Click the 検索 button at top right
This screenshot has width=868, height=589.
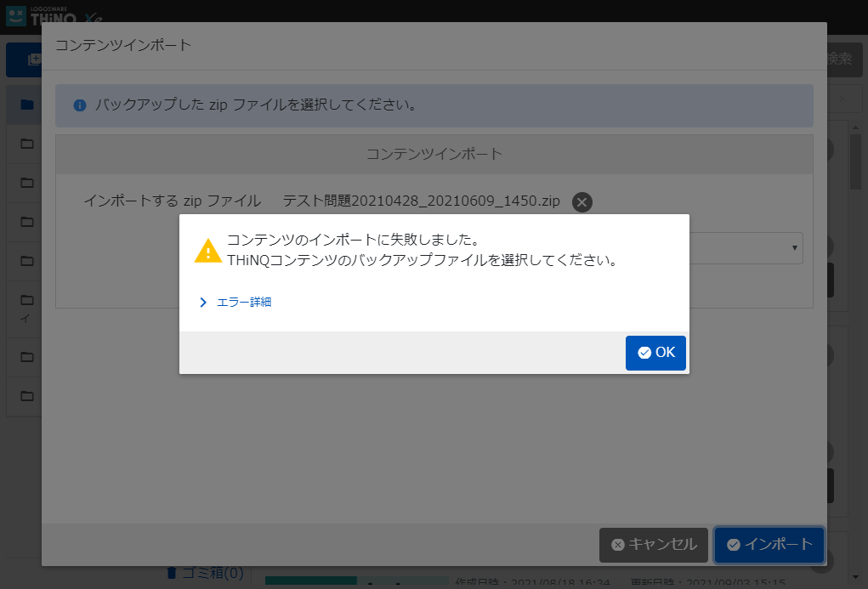coord(839,59)
